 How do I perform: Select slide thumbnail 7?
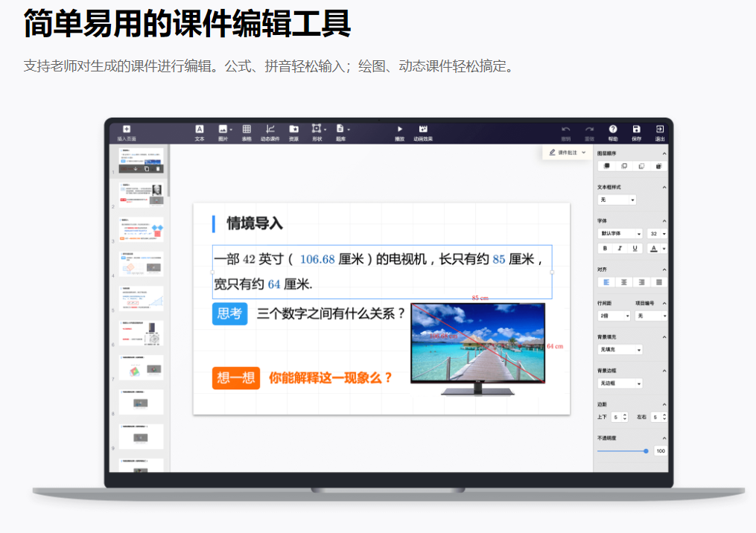click(142, 368)
